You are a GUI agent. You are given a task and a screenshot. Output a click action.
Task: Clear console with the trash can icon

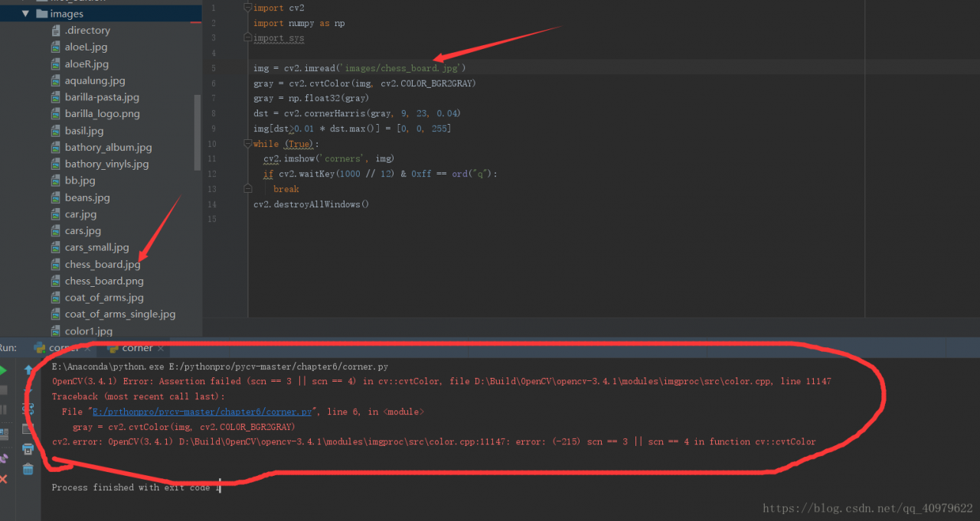(x=28, y=469)
